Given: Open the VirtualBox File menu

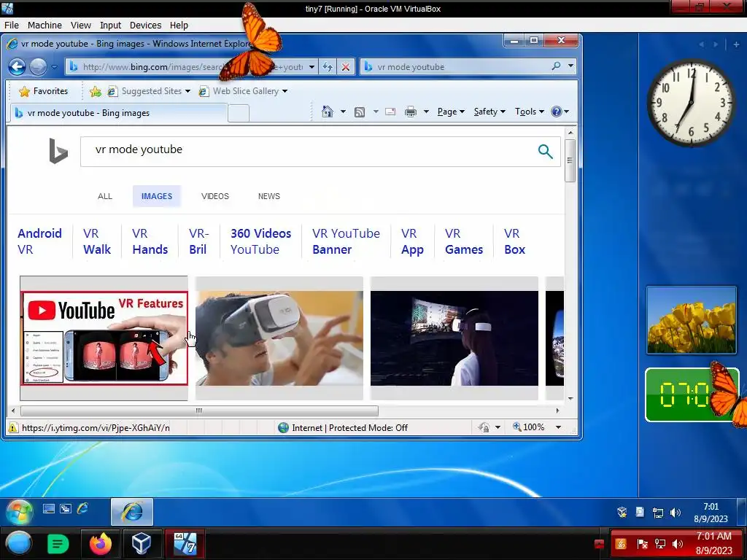Looking at the screenshot, I should coord(12,26).
